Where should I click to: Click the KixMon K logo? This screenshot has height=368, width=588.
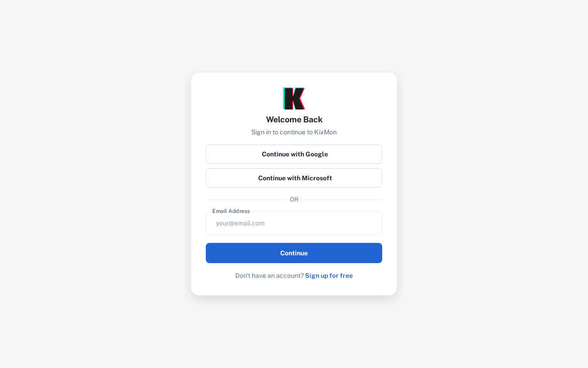[294, 98]
